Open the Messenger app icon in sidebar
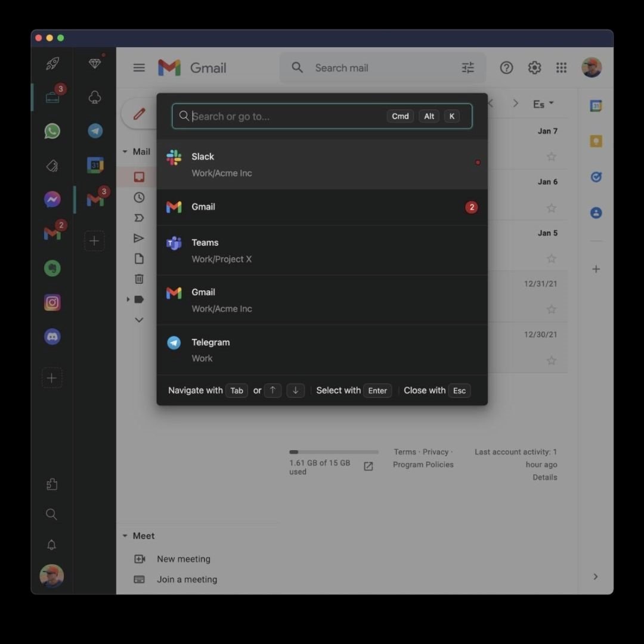This screenshot has height=644, width=644. (52, 199)
